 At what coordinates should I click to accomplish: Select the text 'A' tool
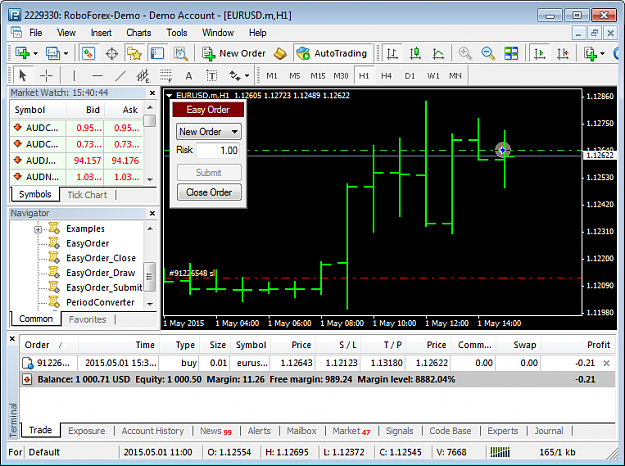[189, 76]
